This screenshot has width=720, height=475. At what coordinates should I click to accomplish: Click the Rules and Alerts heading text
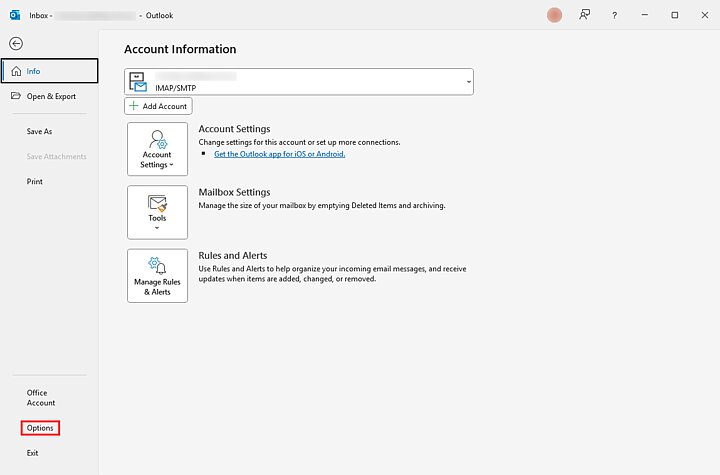232,255
